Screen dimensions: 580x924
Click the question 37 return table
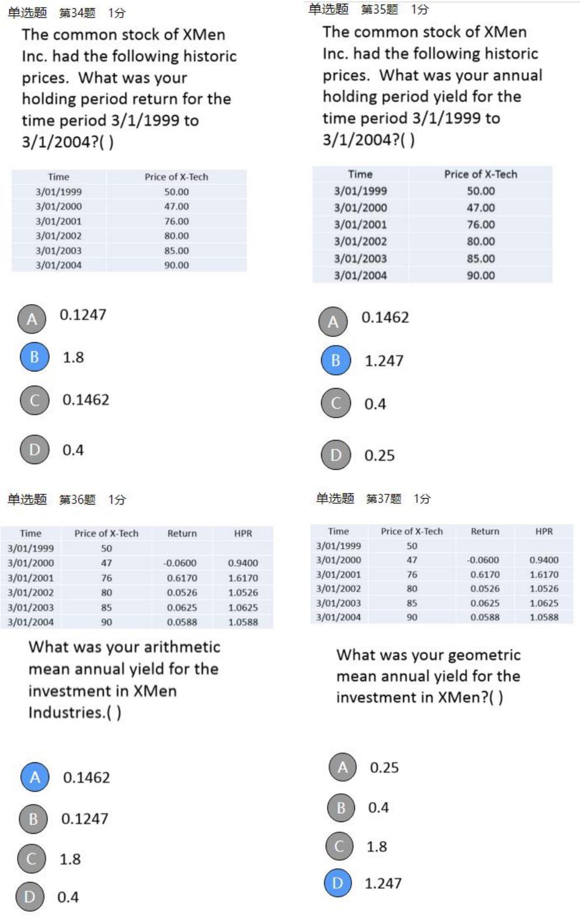pyautogui.click(x=442, y=574)
